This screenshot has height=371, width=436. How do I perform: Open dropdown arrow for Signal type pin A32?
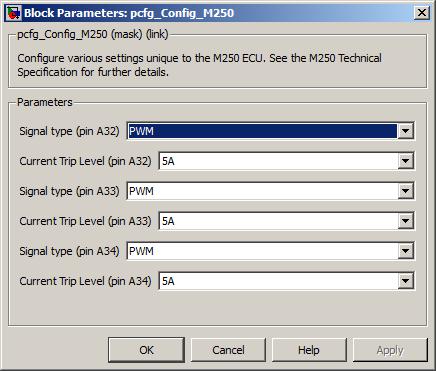coord(406,131)
